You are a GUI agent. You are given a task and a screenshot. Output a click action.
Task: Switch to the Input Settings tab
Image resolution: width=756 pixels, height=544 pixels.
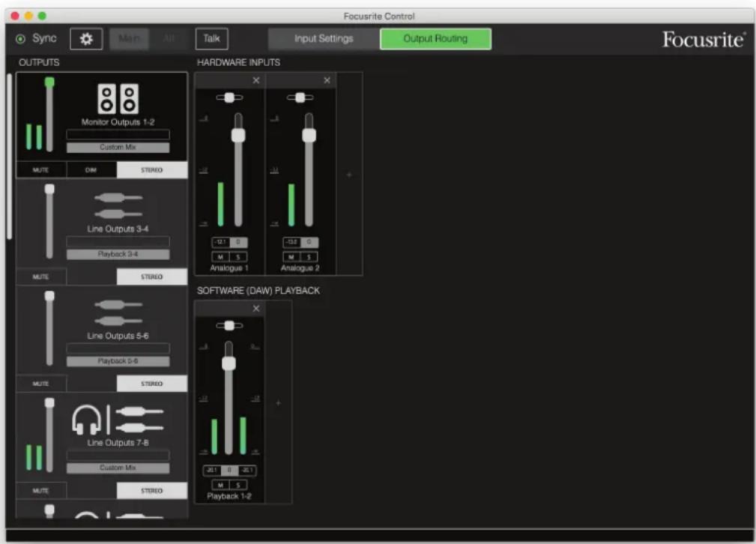click(x=324, y=38)
